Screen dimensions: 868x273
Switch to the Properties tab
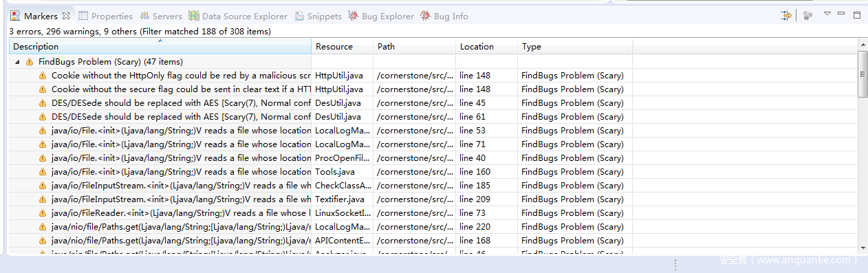click(x=105, y=16)
